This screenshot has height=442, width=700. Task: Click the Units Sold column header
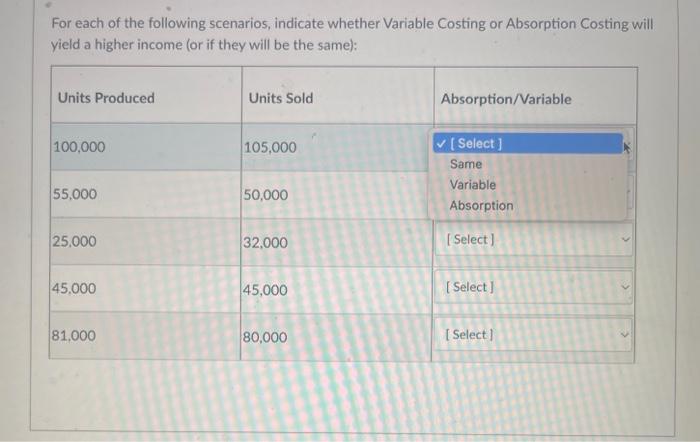point(281,98)
